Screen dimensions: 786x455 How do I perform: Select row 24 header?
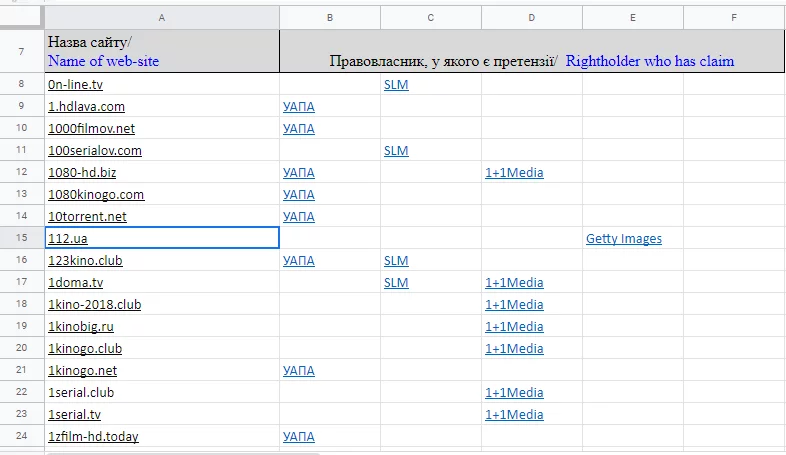(x=22, y=436)
